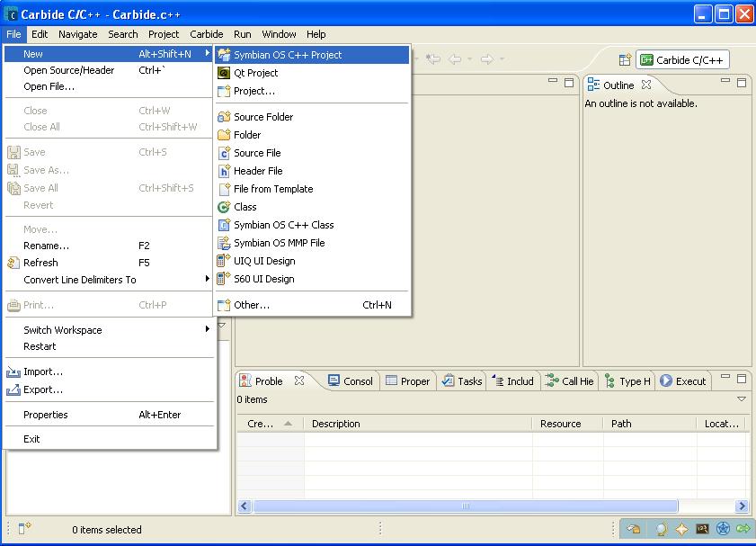Viewport: 756px width, 546px height.
Task: Open S60 UI Design wizard
Action: pos(312,279)
